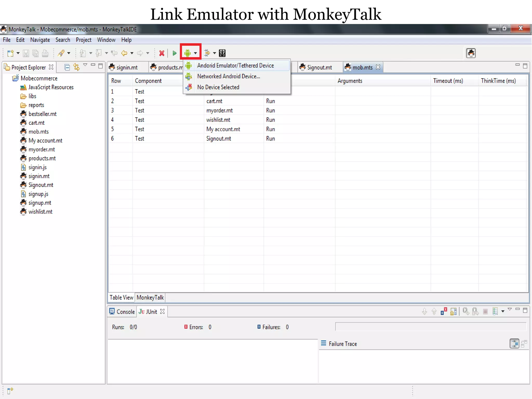The height and width of the screenshot is (399, 532).
Task: Click the record arrows toolbar icon
Action: tap(207, 53)
